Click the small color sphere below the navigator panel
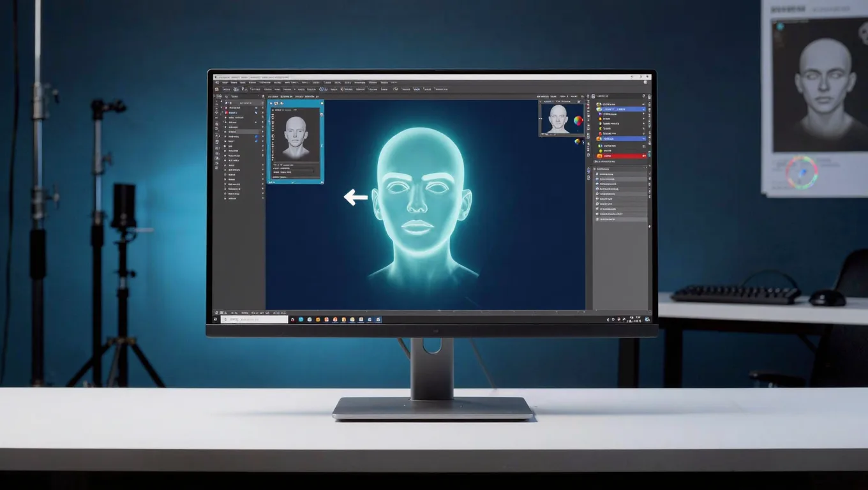The height and width of the screenshot is (490, 868). (578, 141)
